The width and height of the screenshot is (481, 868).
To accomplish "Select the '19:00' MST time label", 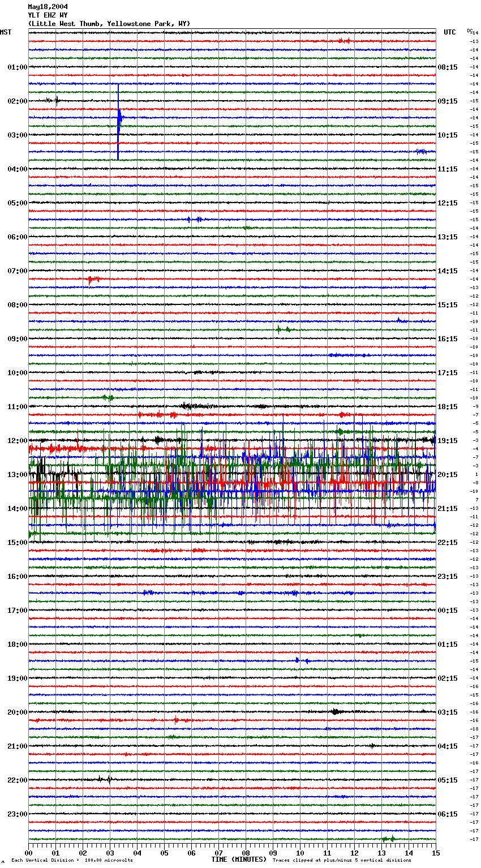I will pos(18,678).
